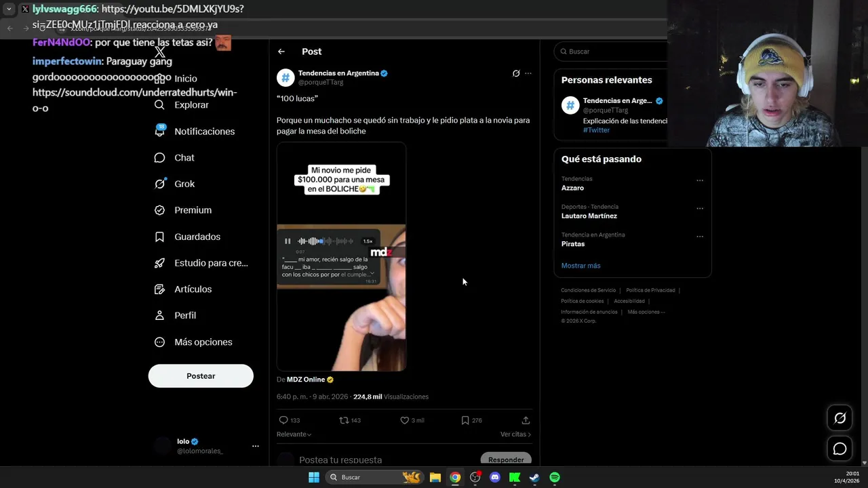Click the Responder button

pyautogui.click(x=506, y=460)
